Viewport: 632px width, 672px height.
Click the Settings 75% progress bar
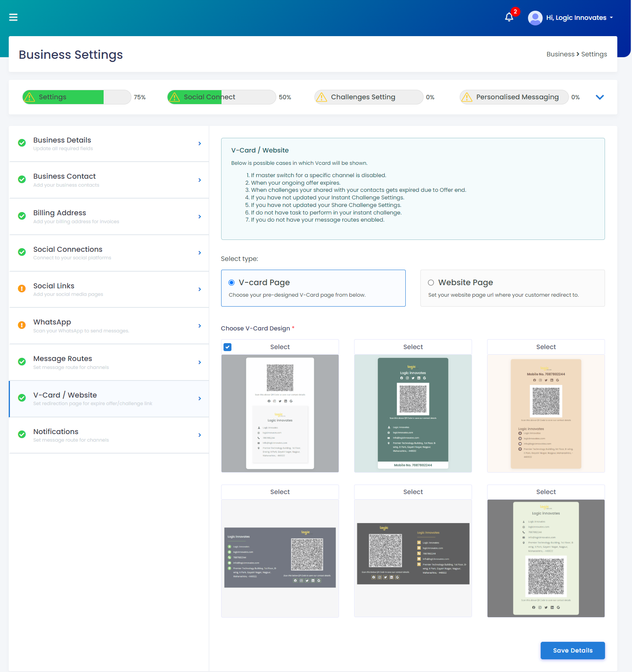[77, 97]
